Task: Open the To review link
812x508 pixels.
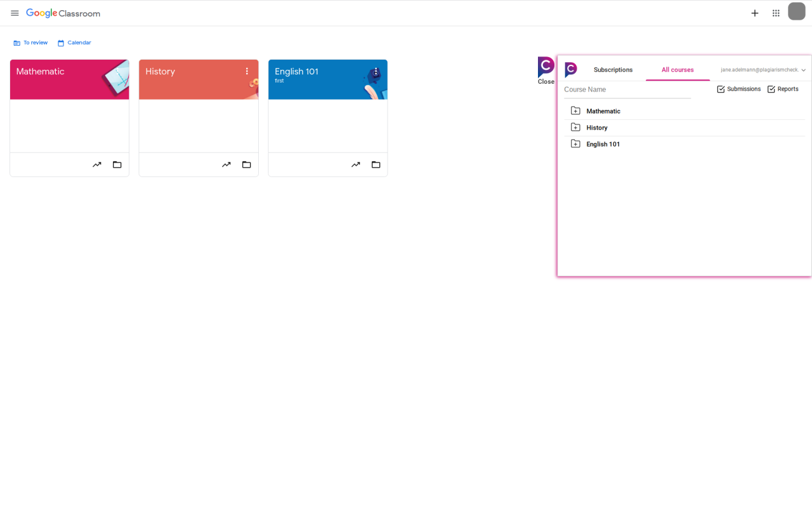Action: click(30, 42)
